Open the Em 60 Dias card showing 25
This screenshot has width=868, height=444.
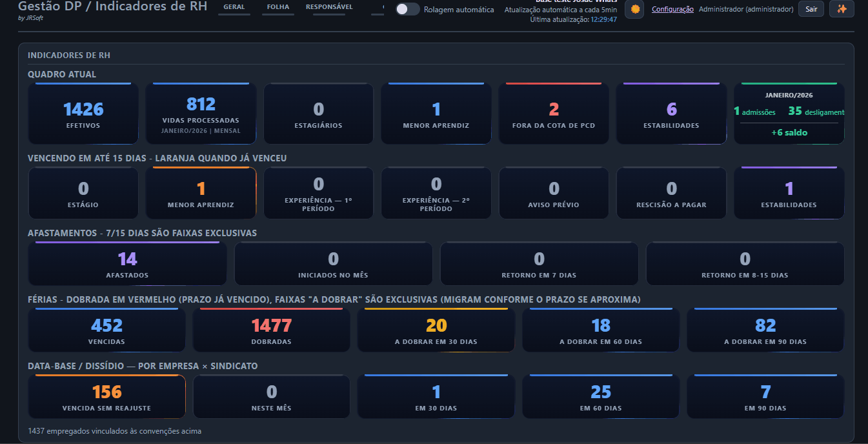601,396
